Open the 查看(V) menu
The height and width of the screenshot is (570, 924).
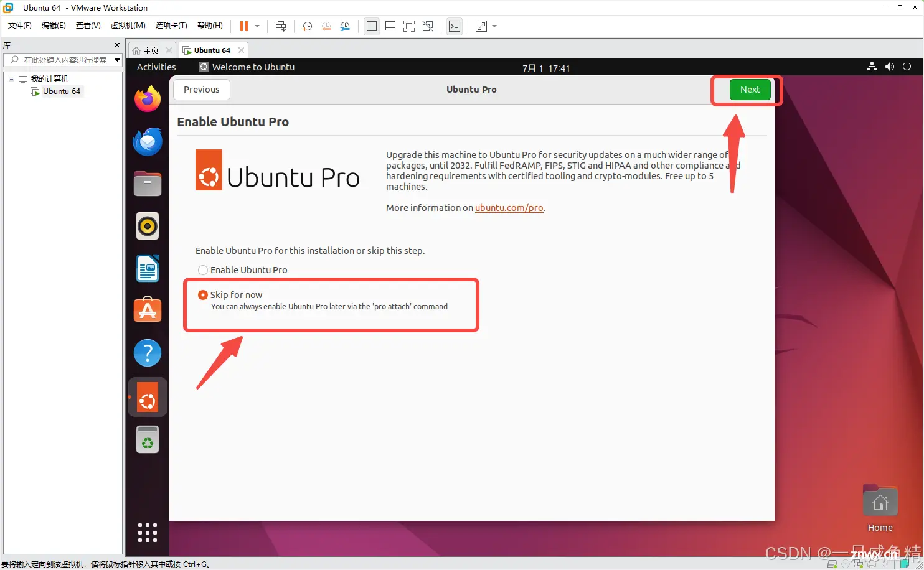(88, 26)
